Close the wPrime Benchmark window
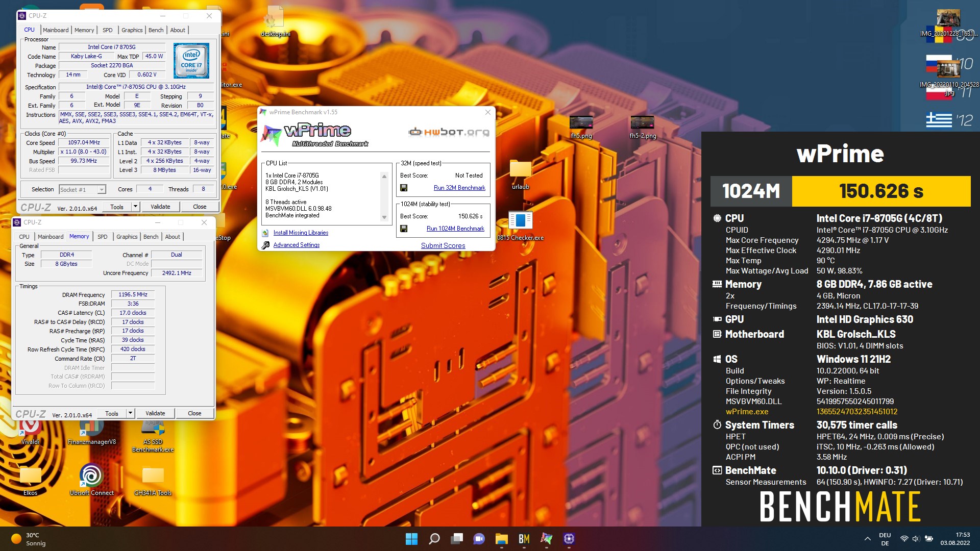 click(x=487, y=112)
